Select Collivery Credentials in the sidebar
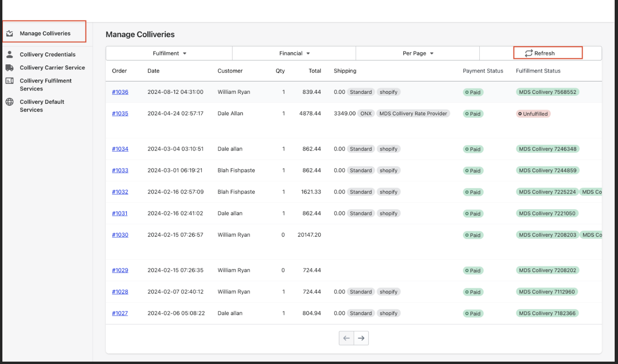This screenshot has height=364, width=618. (x=47, y=54)
